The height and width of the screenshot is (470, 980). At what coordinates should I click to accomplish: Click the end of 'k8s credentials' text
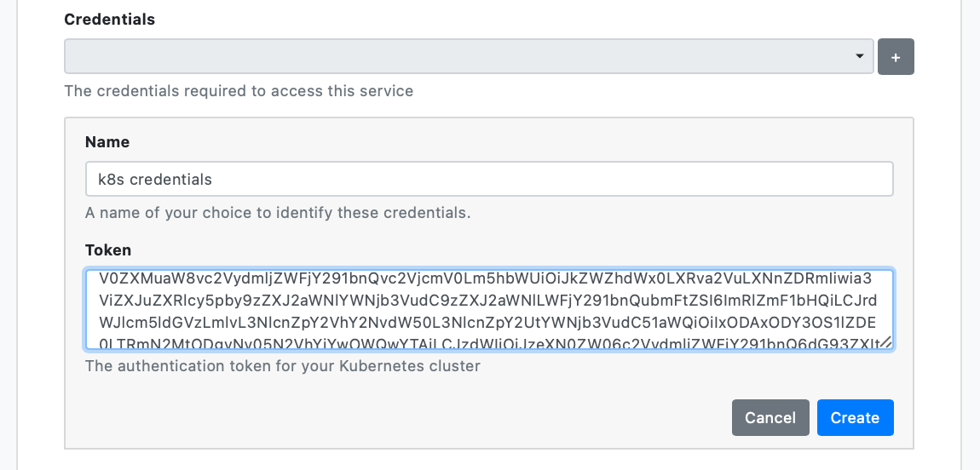pos(213,180)
